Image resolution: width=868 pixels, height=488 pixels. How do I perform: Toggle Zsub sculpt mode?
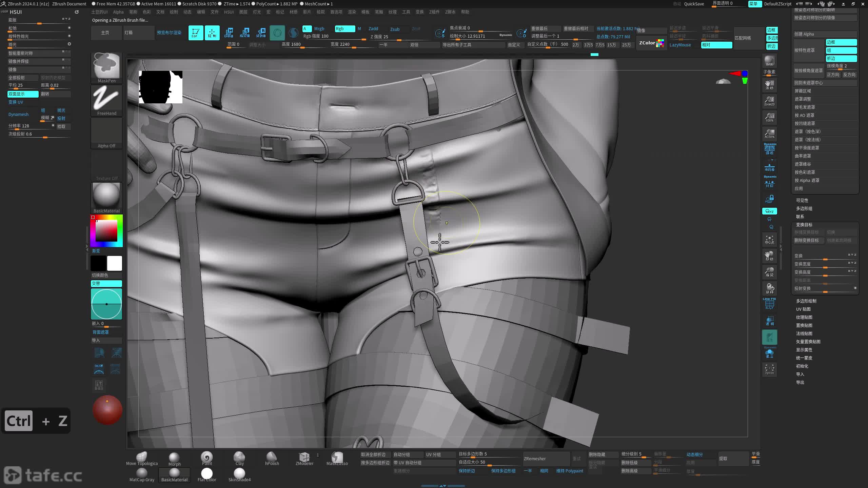click(x=395, y=29)
